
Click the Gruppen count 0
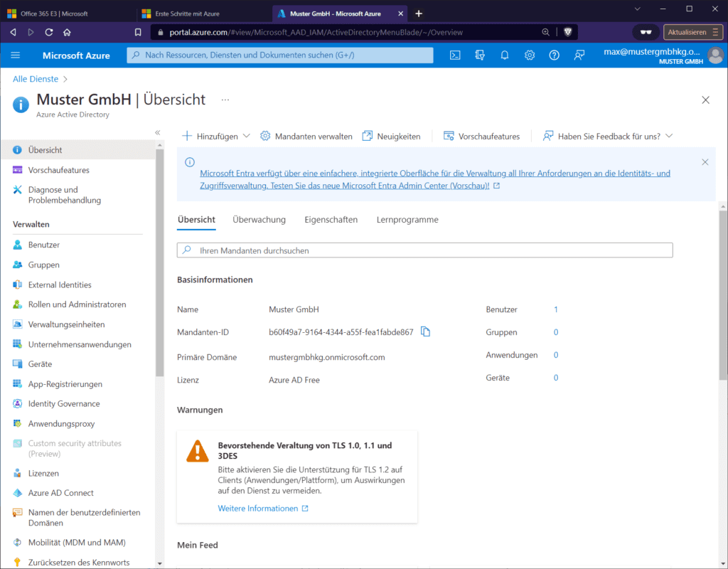point(556,332)
